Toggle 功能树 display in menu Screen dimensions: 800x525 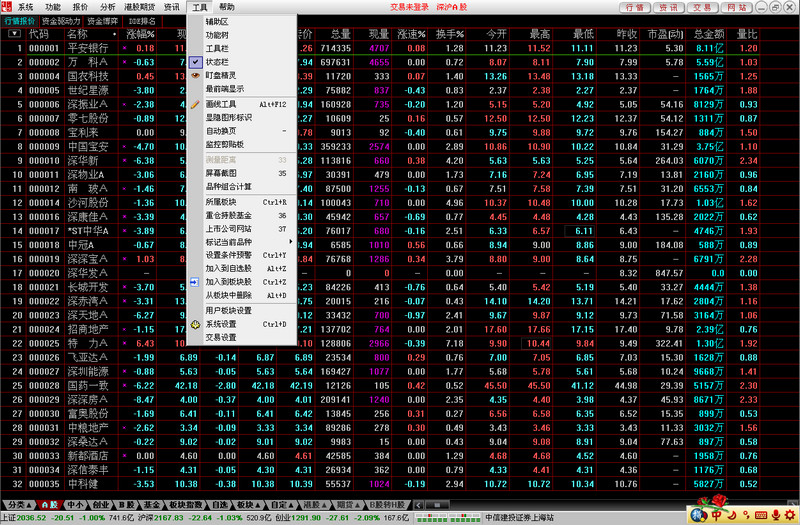coord(242,35)
